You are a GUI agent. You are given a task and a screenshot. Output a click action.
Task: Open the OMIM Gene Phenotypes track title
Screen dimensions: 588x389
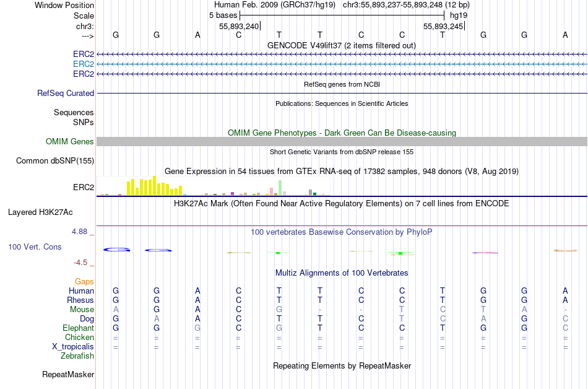point(342,133)
